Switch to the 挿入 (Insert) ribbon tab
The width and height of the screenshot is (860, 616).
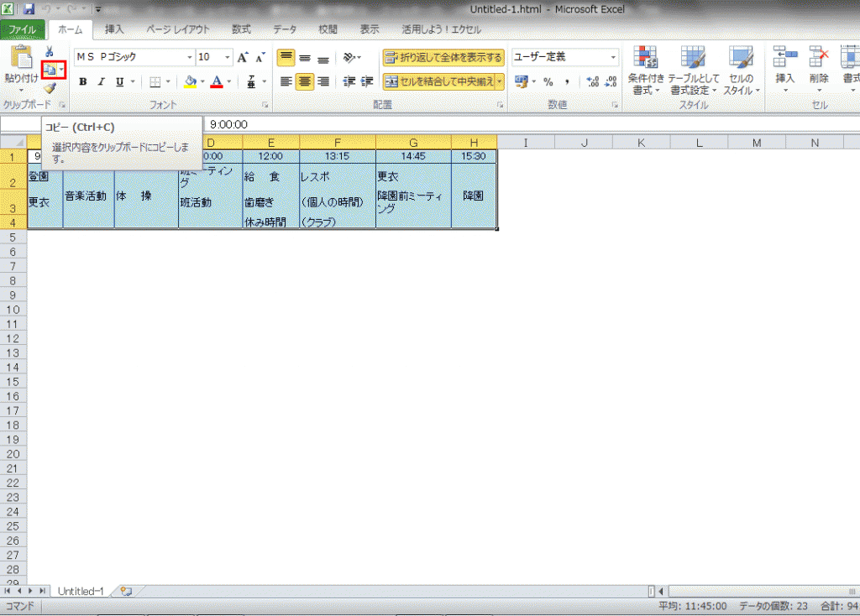click(114, 29)
